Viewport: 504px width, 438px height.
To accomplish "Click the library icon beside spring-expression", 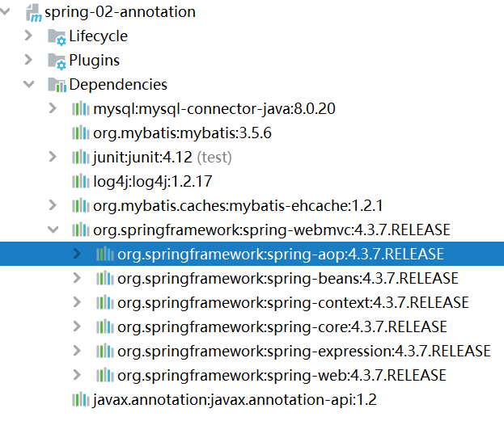I will pos(105,351).
